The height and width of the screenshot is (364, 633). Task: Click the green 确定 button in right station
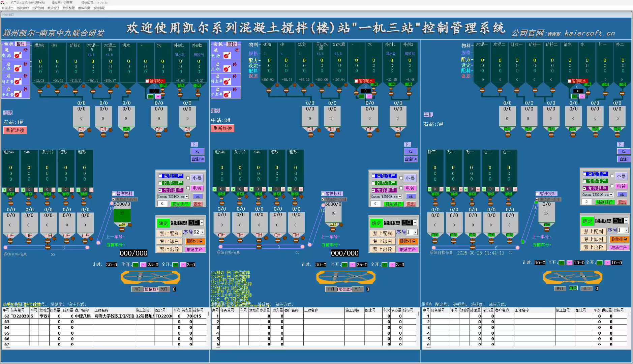[x=587, y=221]
